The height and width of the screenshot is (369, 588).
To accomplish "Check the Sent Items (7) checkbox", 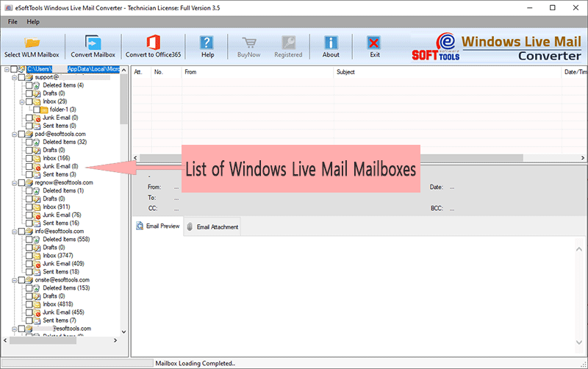I will 29,320.
